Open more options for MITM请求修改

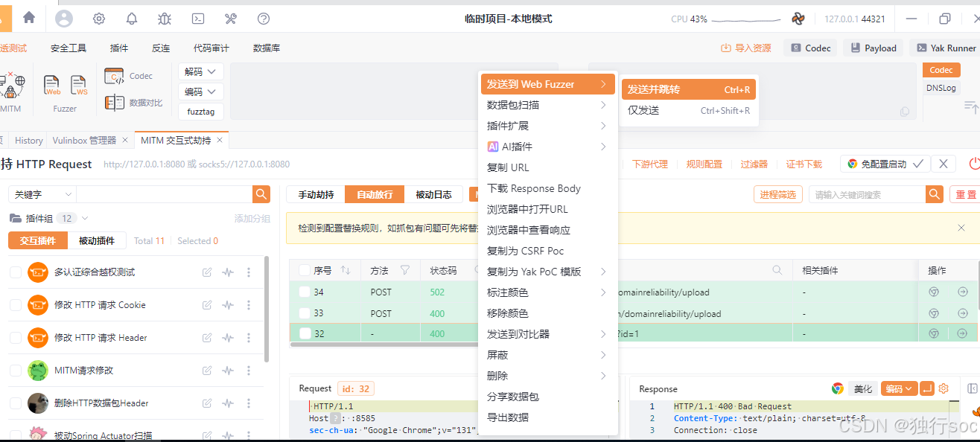[249, 371]
